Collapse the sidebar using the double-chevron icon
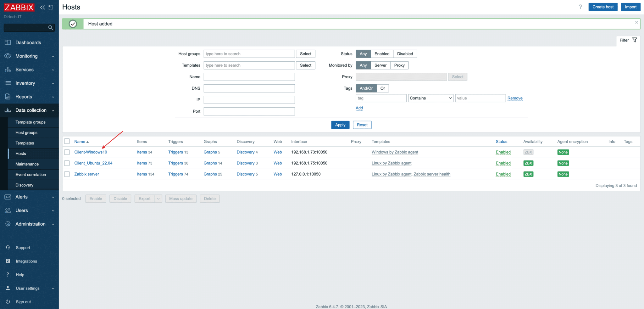 coord(43,7)
